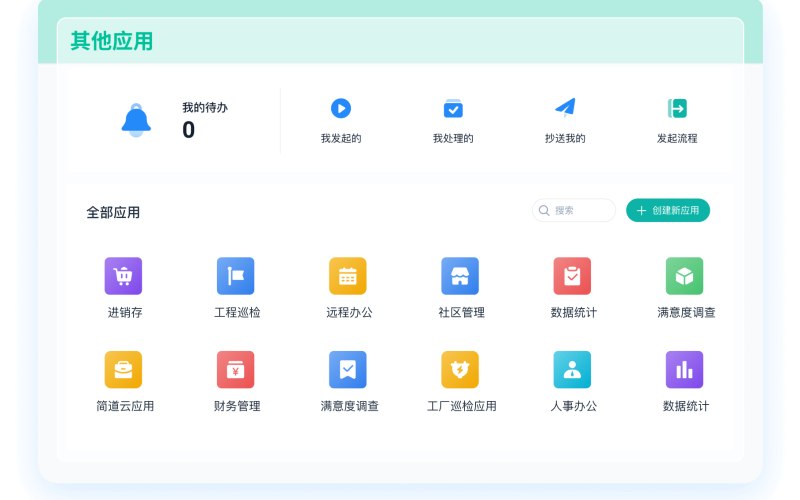Screen dimensions: 800x500
Task: Open the red clipboard 数据统计 app icon
Action: point(572,276)
